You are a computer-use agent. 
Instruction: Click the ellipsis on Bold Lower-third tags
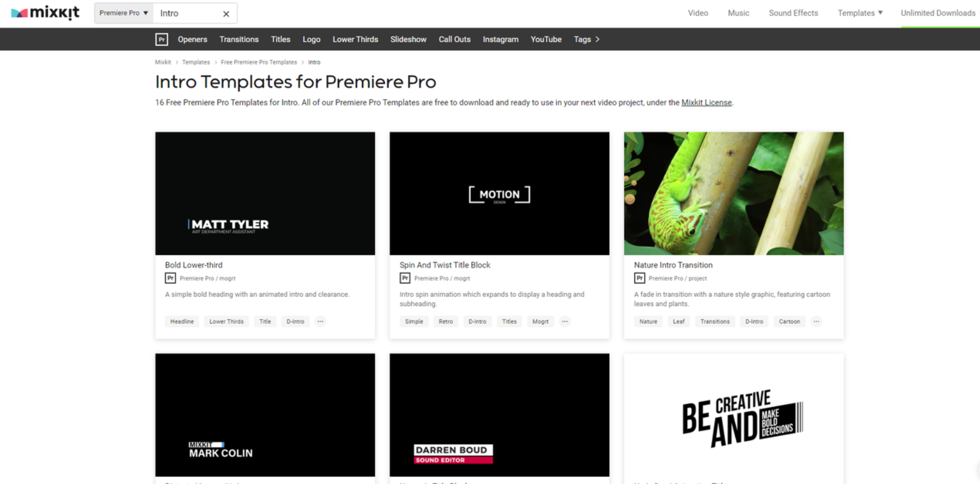pos(320,321)
